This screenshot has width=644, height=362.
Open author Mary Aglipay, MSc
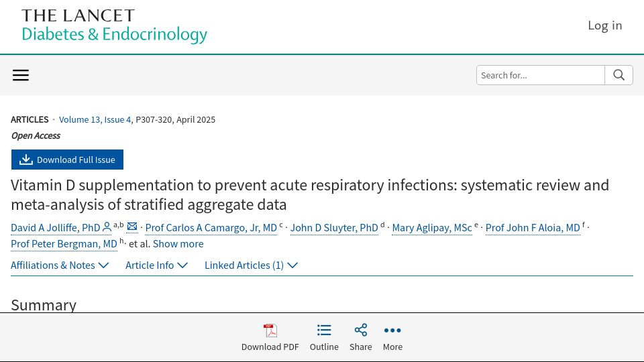(x=432, y=228)
